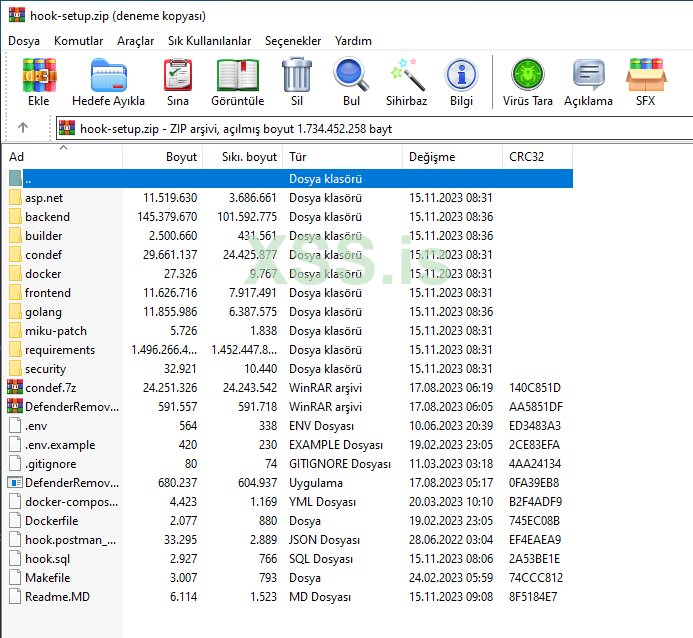
Task: Click date '28.06.2022 03:04'
Action: click(x=451, y=539)
